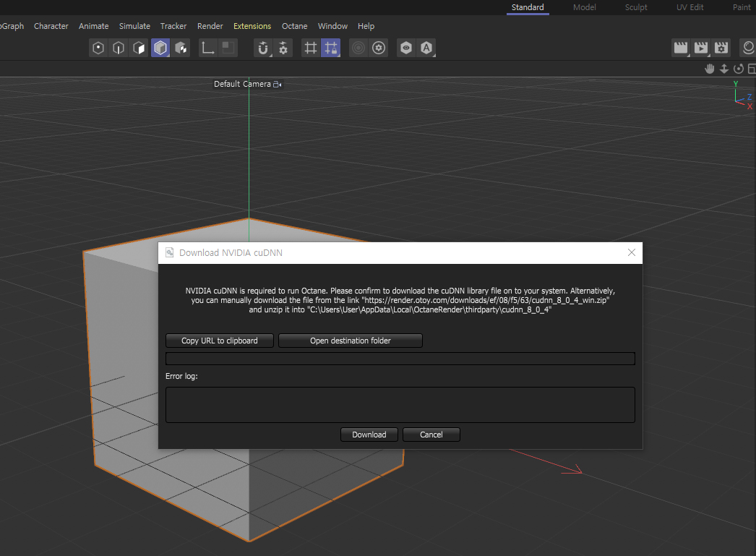Open the Simulate menu
756x556 pixels.
tap(134, 26)
